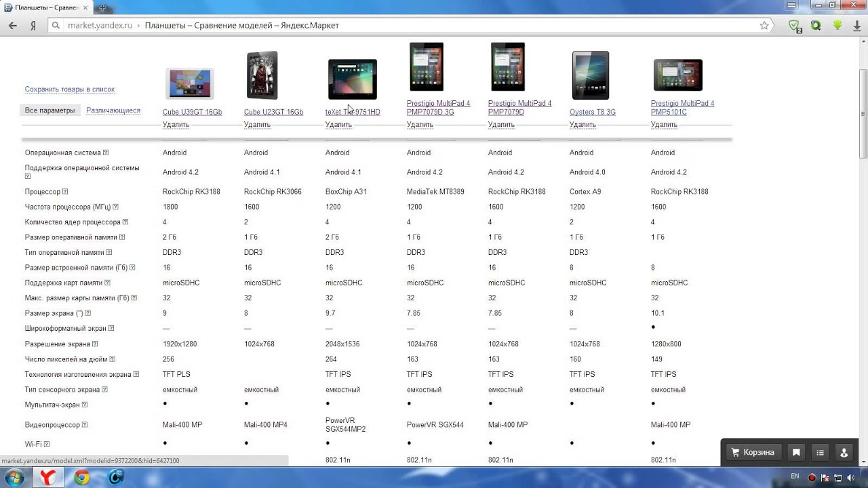
Task: Remove Cube U23GT 16Gb via Удалить
Action: coord(257,125)
